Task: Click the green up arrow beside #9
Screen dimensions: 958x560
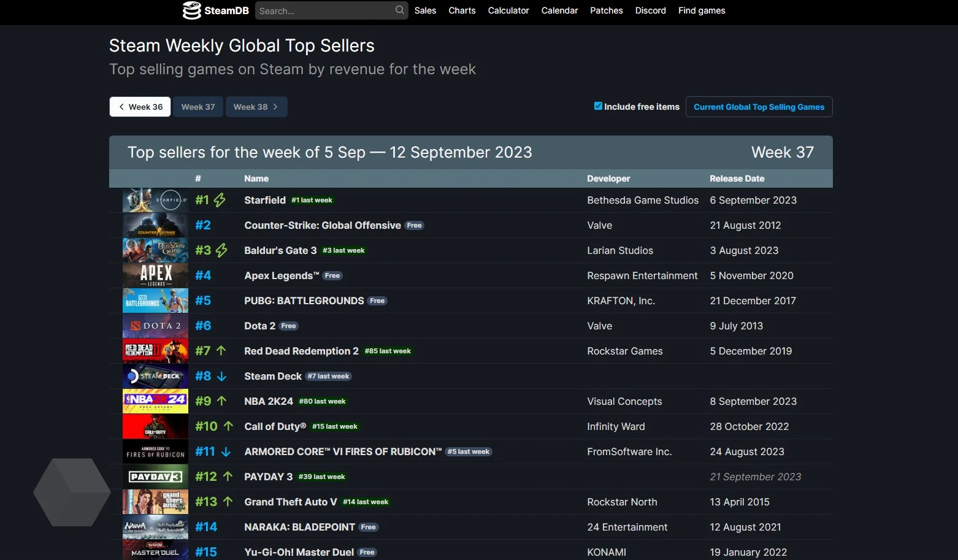Action: click(x=222, y=401)
